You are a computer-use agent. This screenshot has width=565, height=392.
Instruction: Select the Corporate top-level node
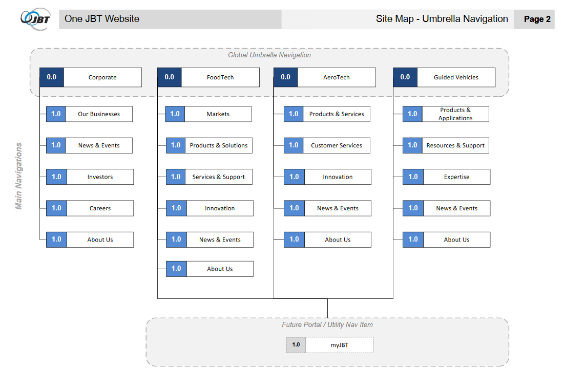(91, 77)
